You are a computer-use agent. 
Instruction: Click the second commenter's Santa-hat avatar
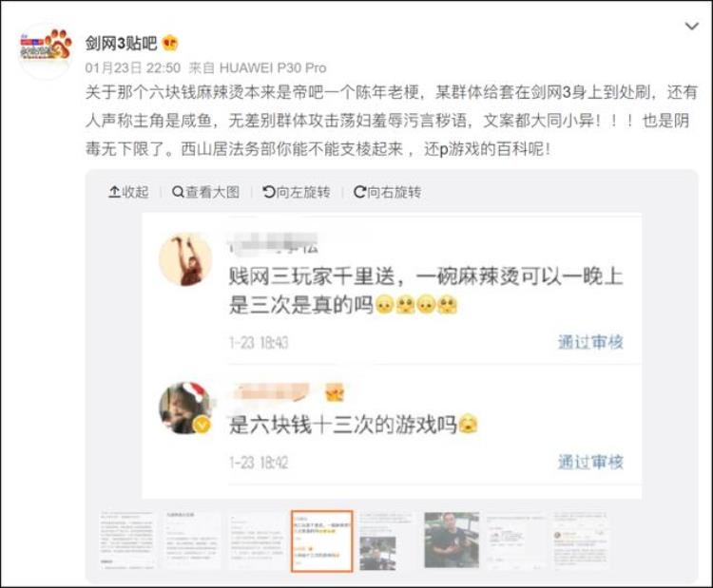185,408
